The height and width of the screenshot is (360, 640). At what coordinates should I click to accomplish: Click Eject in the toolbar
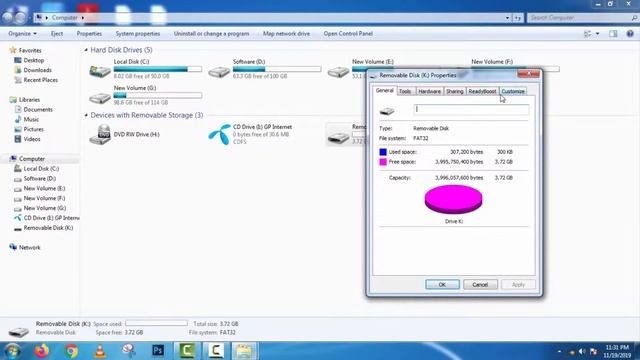(57, 33)
